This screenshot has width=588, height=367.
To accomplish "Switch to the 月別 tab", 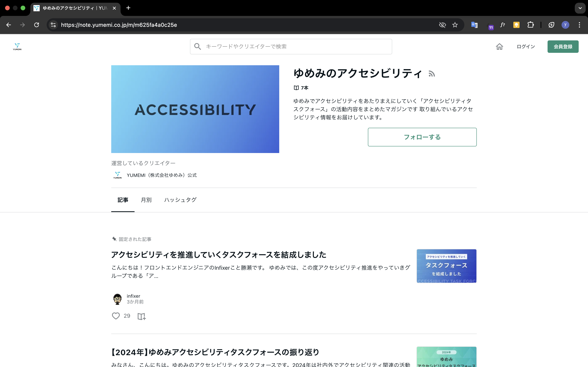I will click(x=146, y=200).
